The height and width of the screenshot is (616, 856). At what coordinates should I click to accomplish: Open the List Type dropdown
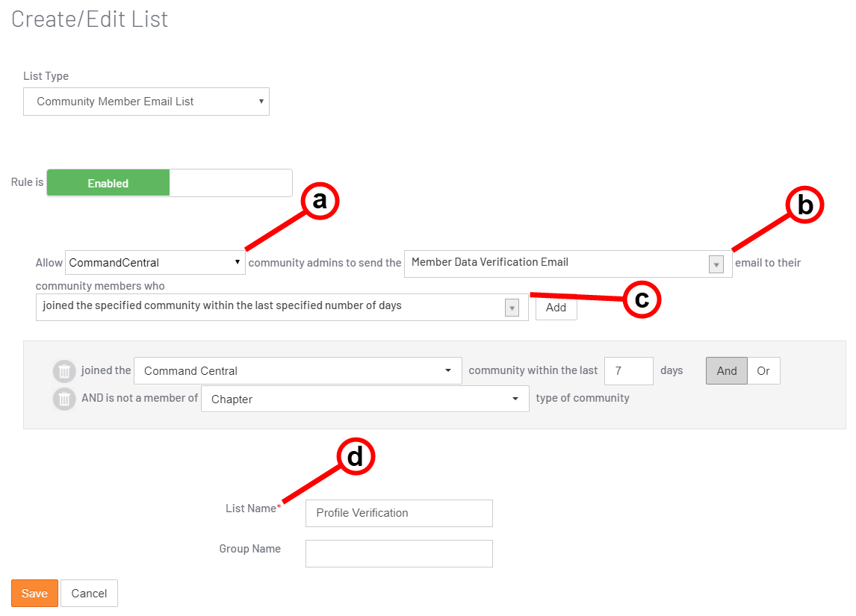146,102
